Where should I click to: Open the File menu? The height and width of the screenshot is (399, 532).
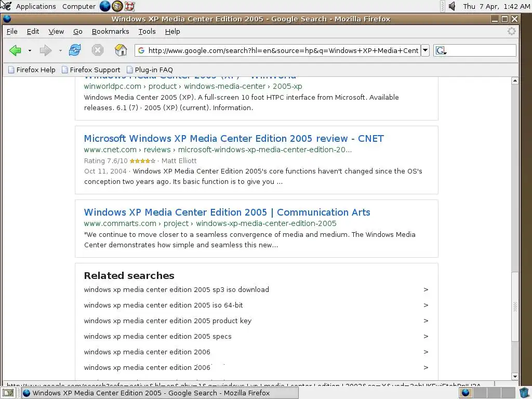[x=12, y=32]
